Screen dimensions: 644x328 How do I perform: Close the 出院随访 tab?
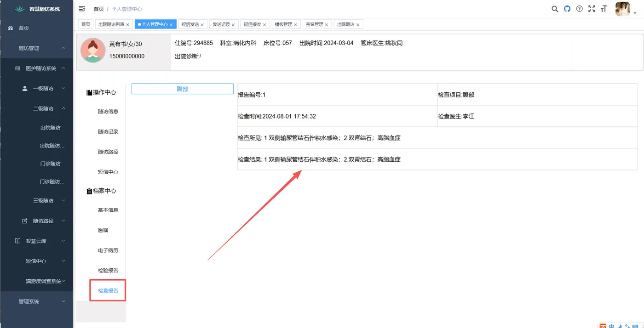357,25
